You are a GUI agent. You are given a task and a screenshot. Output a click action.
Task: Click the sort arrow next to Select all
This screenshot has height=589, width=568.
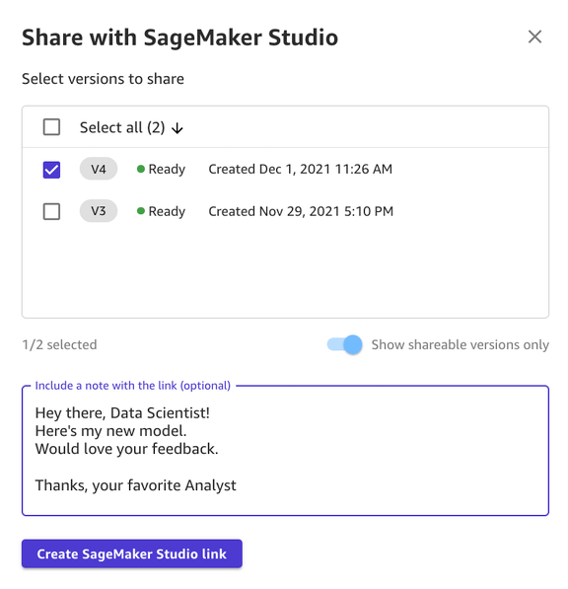177,128
